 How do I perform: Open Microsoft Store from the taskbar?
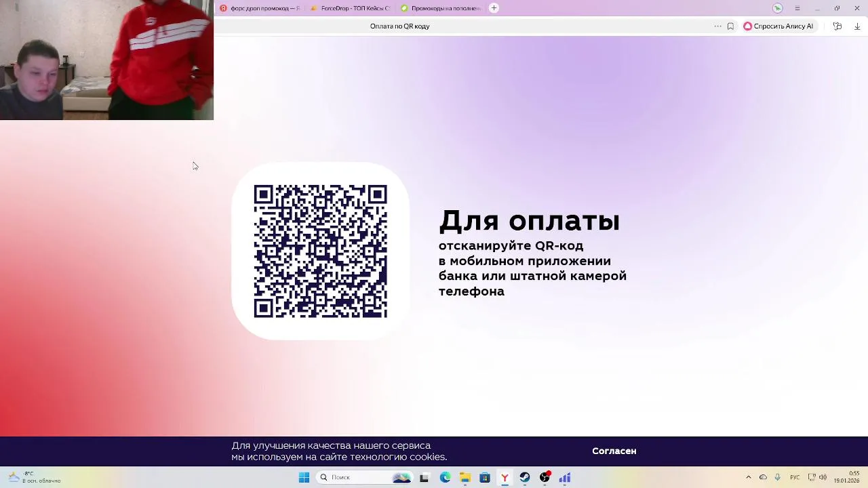[484, 478]
